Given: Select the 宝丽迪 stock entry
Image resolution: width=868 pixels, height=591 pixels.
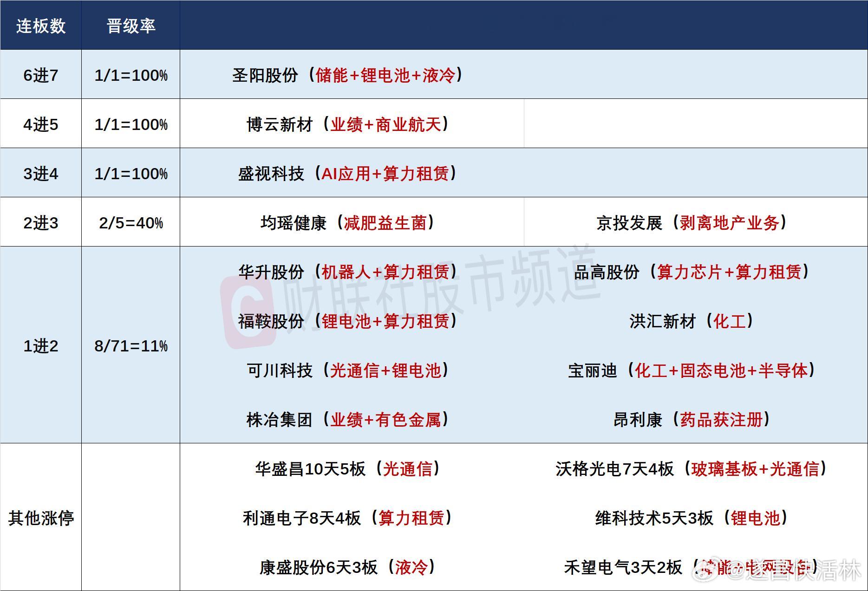Looking at the screenshot, I should click(692, 370).
